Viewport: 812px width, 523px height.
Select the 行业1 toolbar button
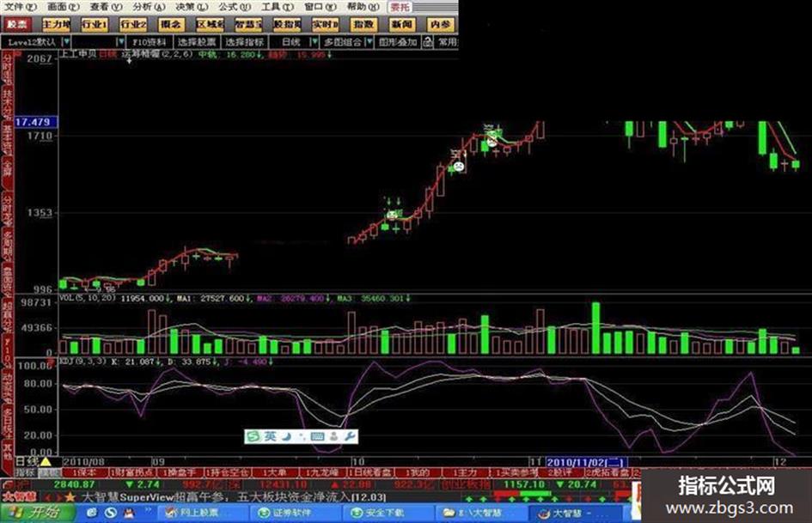[95, 24]
